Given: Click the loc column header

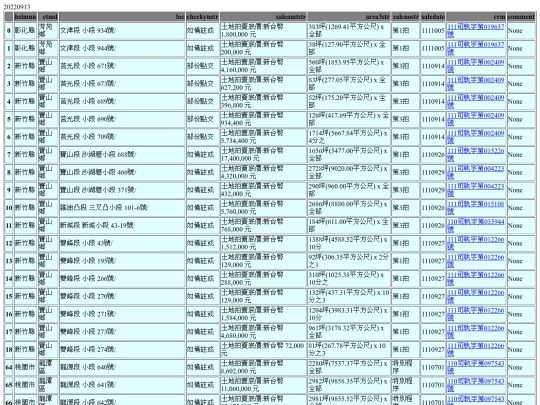Looking at the screenshot, I should pos(122,17).
